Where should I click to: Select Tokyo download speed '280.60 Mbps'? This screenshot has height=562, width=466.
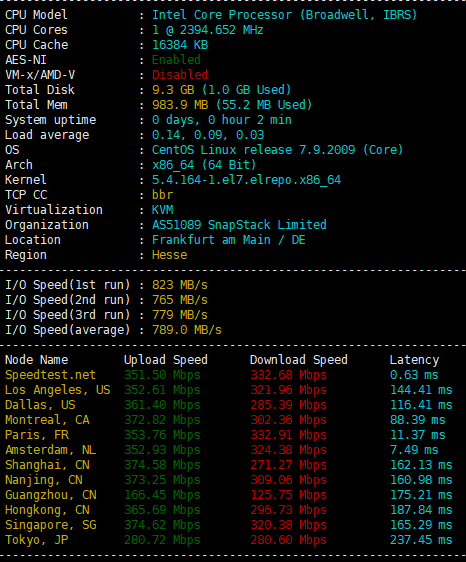(x=288, y=540)
